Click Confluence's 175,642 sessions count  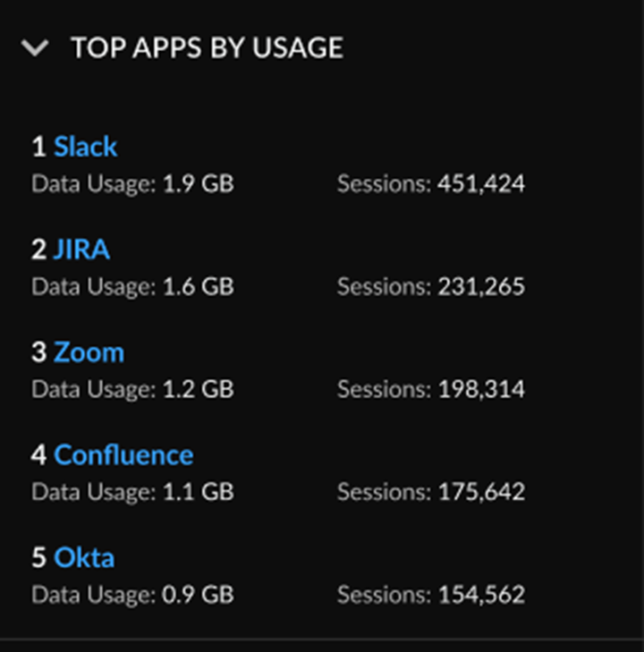[480, 492]
